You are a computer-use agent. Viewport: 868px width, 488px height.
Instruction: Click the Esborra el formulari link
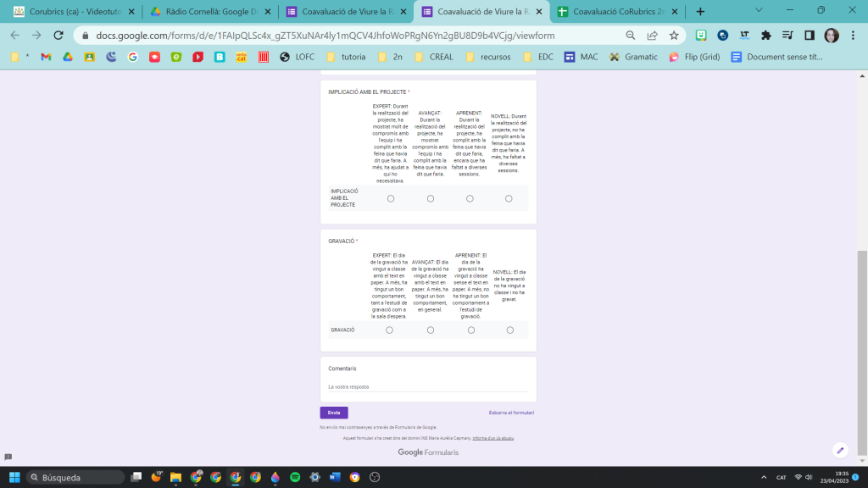point(511,413)
